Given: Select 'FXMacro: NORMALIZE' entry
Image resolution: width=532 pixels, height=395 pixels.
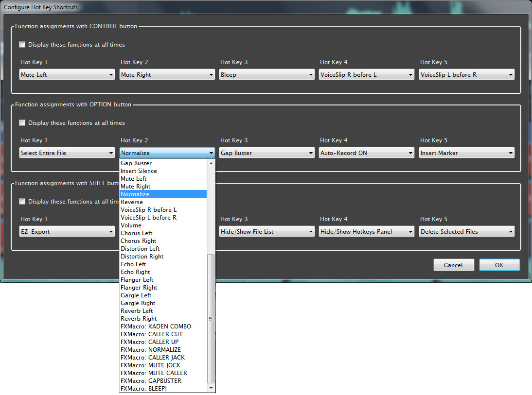Looking at the screenshot, I should (x=163, y=350).
